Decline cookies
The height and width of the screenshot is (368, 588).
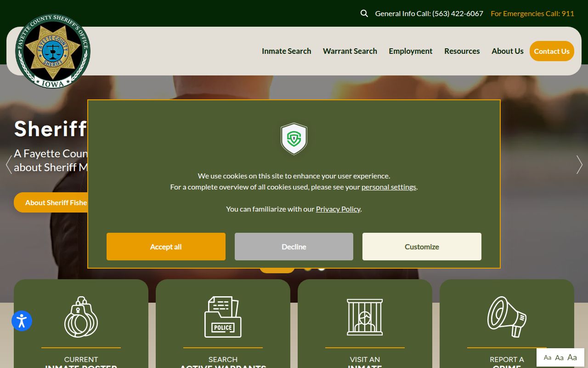pyautogui.click(x=294, y=247)
